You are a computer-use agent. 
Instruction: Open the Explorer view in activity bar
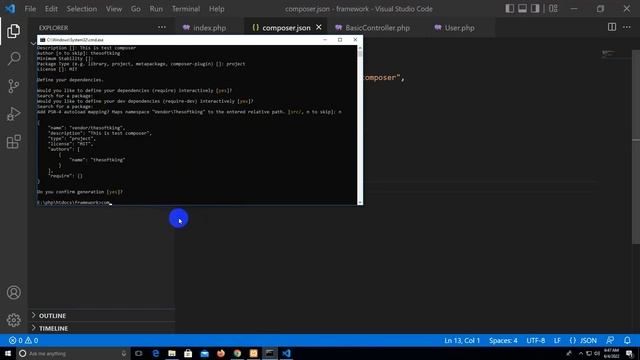[13, 31]
